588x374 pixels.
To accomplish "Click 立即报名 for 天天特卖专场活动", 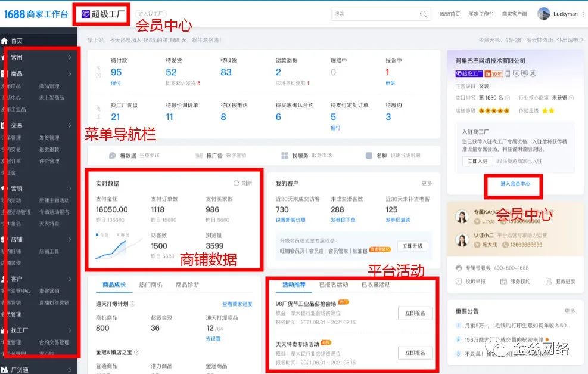I will (415, 353).
